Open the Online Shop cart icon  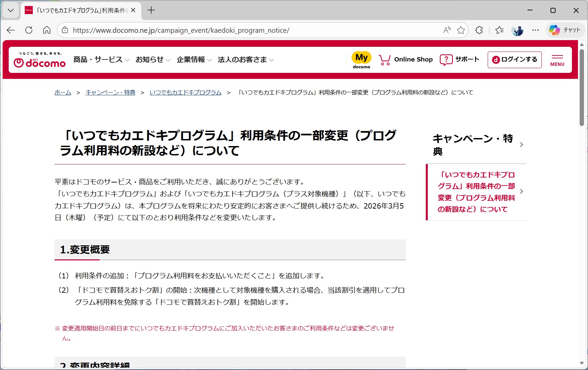tap(384, 59)
